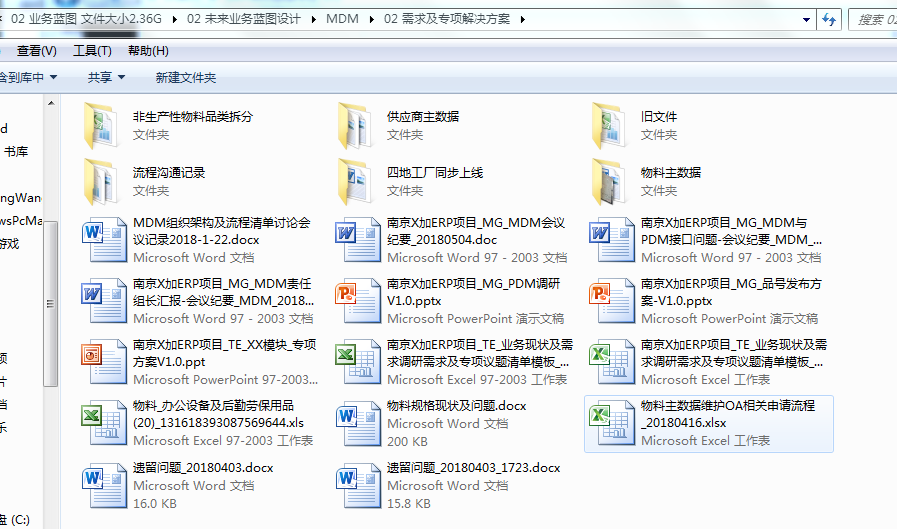Viewport: 897px width, 529px height.
Task: Click the 新建文件夹 button
Action: coord(185,77)
